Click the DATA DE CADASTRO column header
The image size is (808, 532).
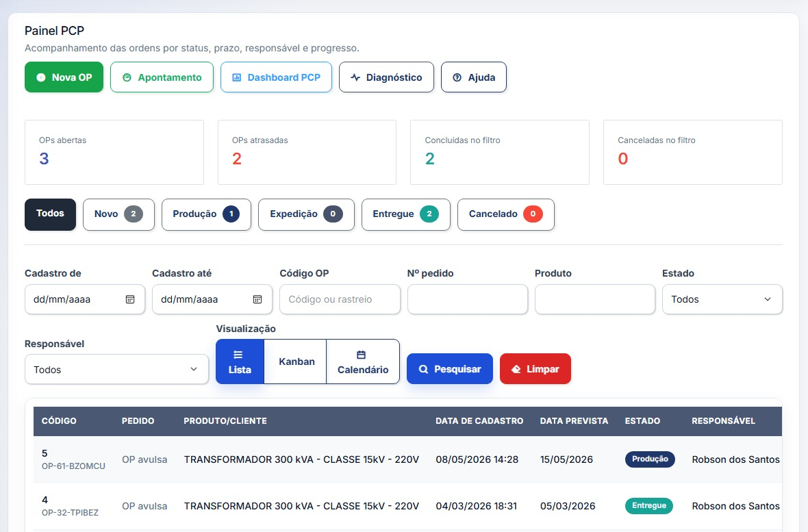coord(479,420)
